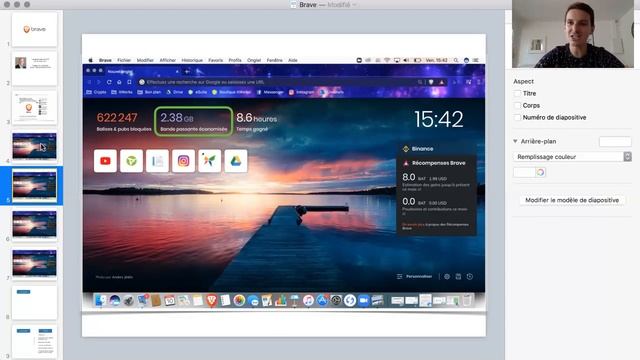Enable the Corps checkbox
640x360 pixels.
click(518, 105)
